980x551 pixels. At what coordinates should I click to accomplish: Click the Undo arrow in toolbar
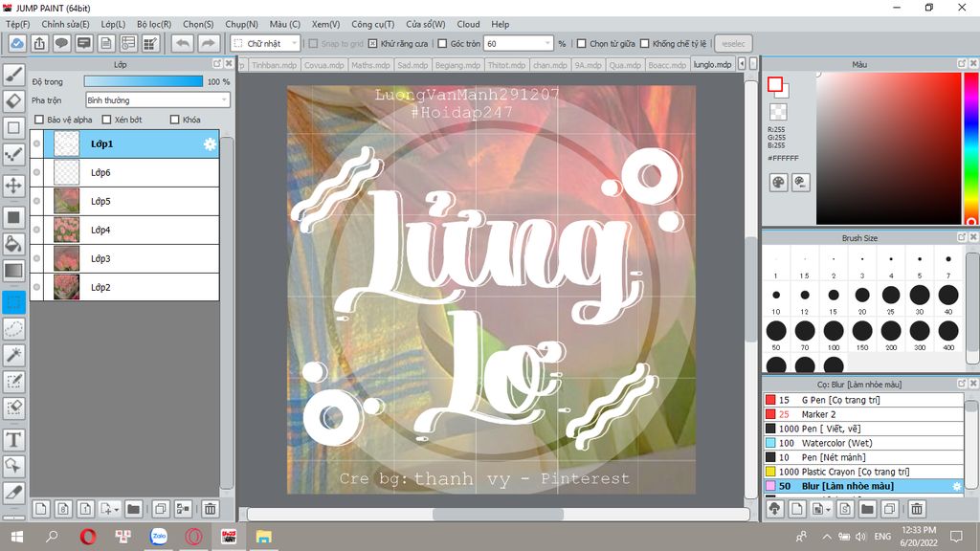click(x=183, y=44)
